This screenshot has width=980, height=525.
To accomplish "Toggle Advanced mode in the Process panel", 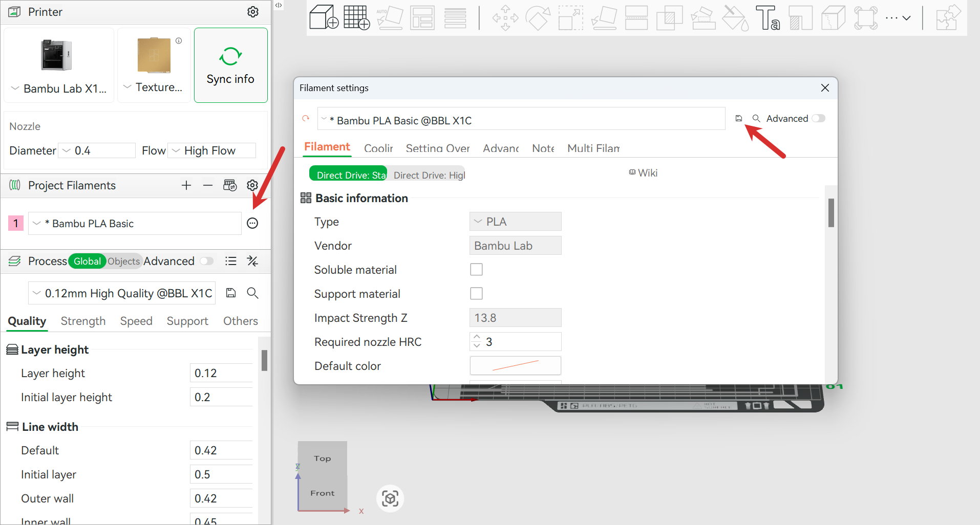I will pyautogui.click(x=207, y=261).
